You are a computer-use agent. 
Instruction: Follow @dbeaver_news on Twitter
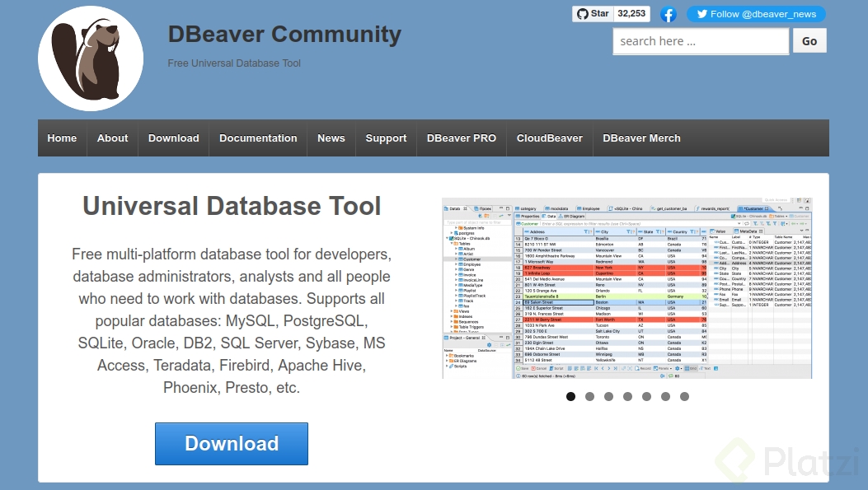[x=756, y=14]
